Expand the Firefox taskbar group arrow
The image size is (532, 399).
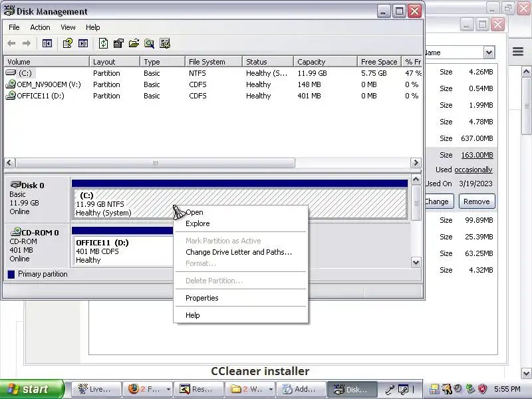point(168,390)
